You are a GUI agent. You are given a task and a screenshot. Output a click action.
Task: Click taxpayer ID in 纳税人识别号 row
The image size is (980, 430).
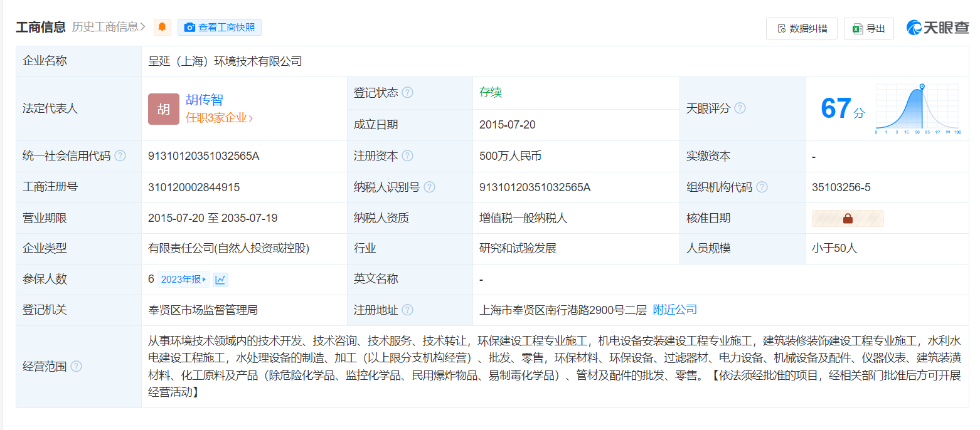pos(535,187)
